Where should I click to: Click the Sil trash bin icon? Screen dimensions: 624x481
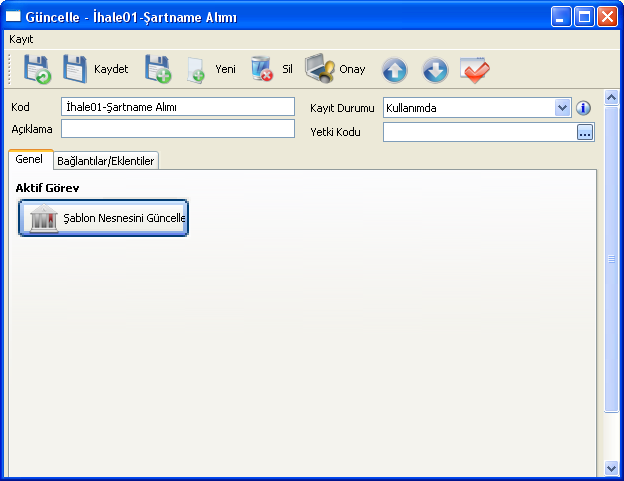point(262,69)
